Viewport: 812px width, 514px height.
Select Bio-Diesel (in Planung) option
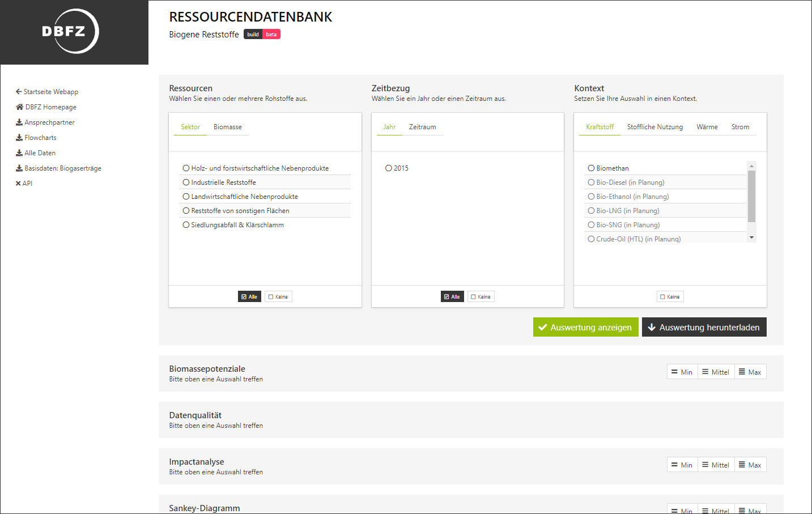pyautogui.click(x=665, y=182)
